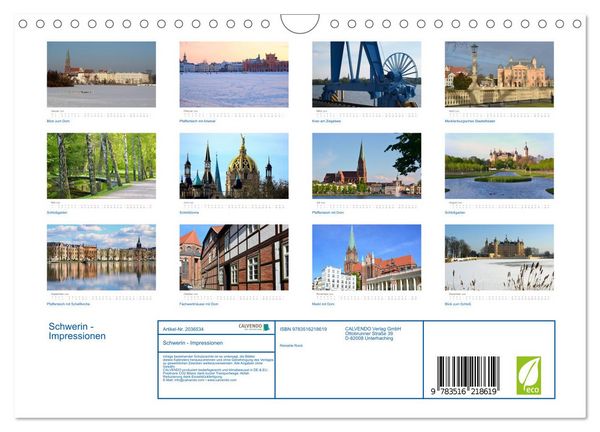
Task: Click the CALVENDO logo
Action: (x=254, y=327)
